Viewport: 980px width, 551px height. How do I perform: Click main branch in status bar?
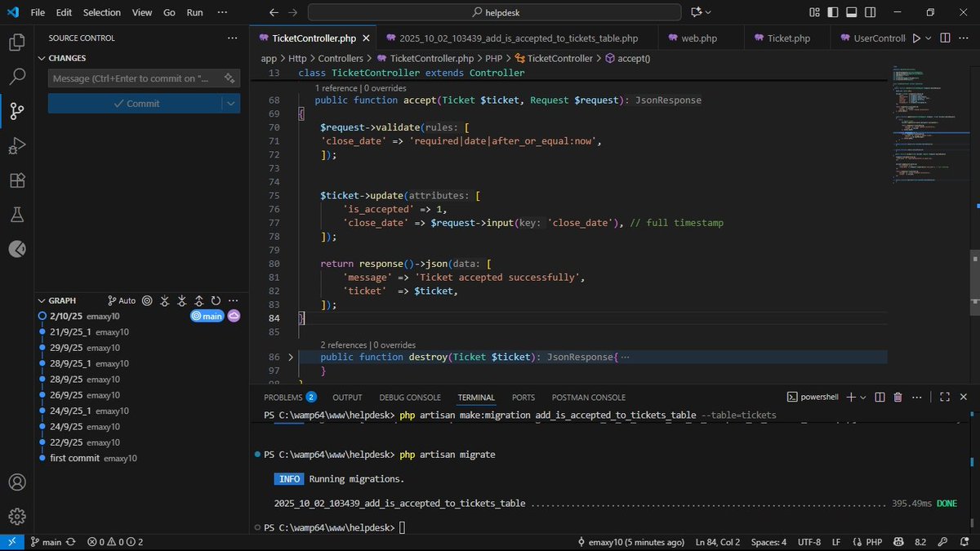[x=46, y=542]
